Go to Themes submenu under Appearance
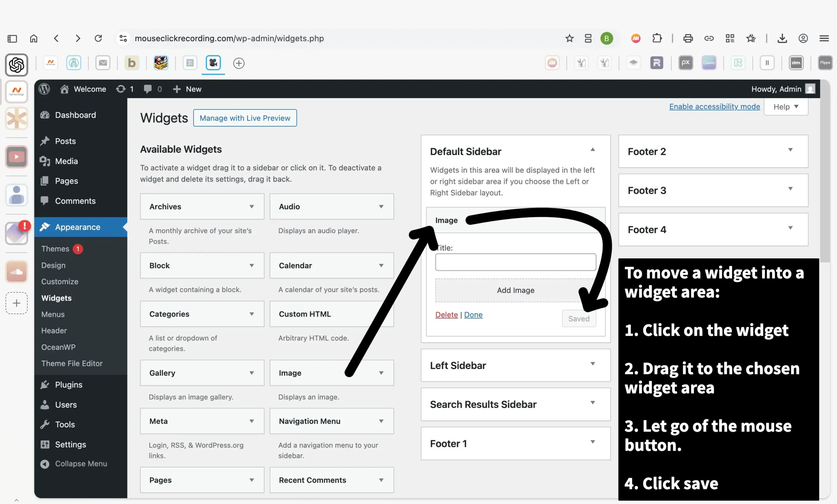 tap(55, 249)
